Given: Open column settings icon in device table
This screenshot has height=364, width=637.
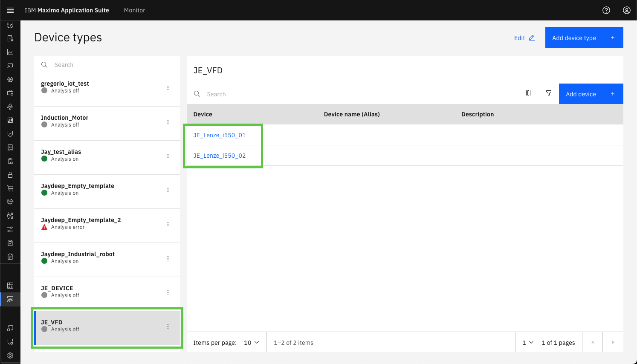Looking at the screenshot, I should point(528,93).
